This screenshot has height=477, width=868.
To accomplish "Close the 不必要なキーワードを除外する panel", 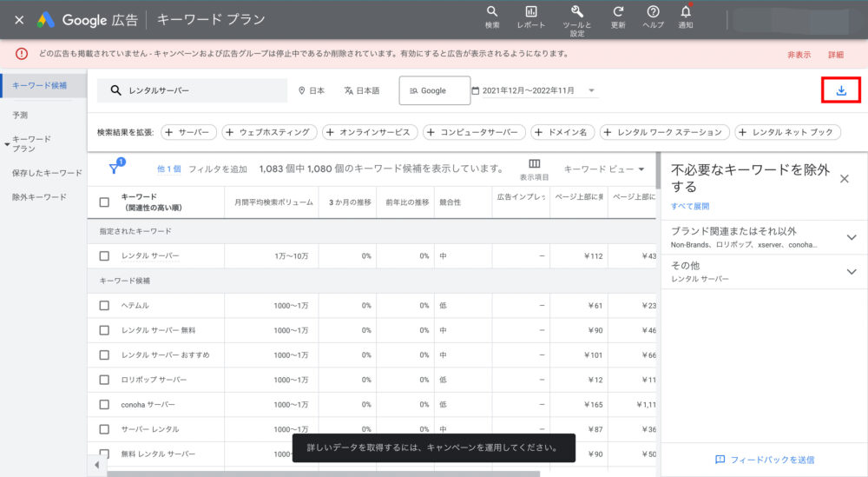I will [x=845, y=178].
